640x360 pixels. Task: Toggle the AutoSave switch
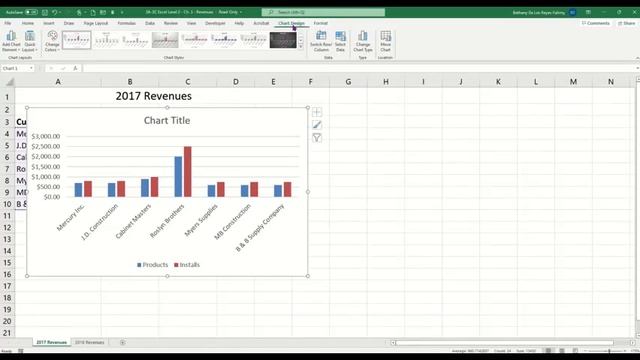pos(31,12)
